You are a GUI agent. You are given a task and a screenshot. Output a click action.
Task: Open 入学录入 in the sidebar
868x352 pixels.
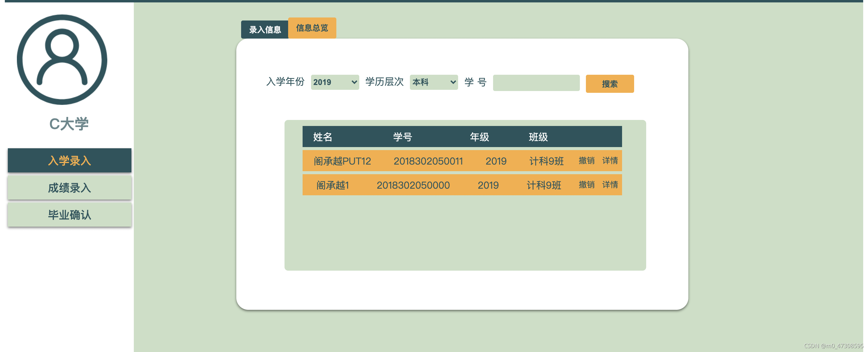pos(69,160)
